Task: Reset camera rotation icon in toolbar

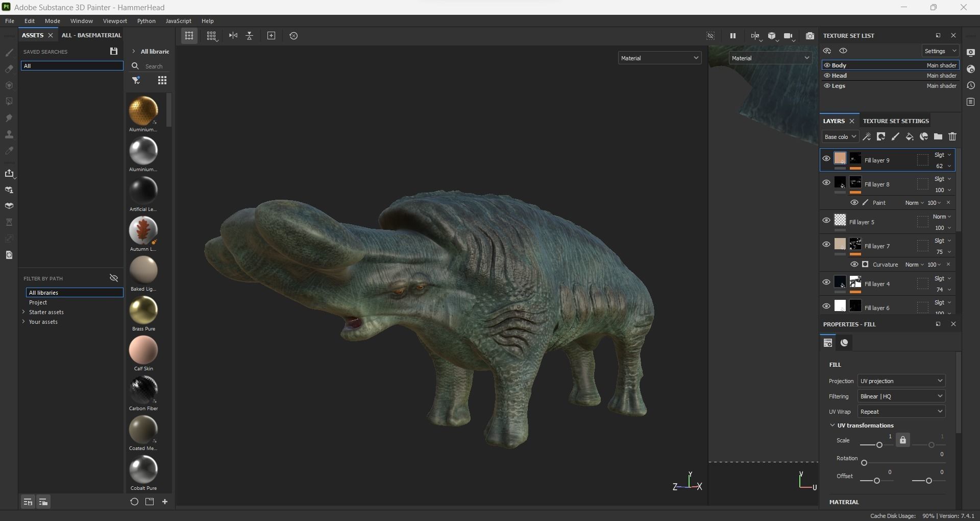Action: [293, 36]
